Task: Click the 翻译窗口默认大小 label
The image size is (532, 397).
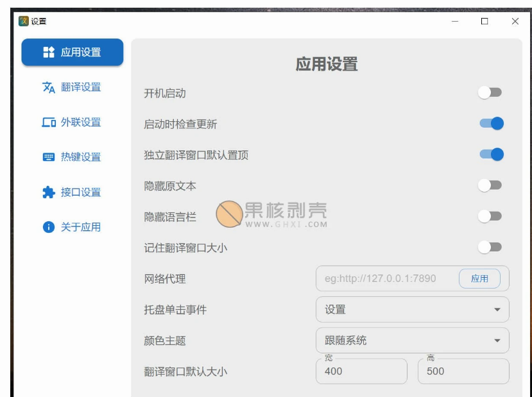Action: [x=185, y=372]
